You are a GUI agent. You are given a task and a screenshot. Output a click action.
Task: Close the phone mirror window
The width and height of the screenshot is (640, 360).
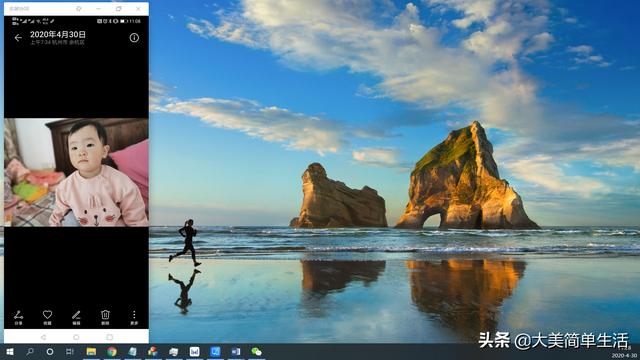(x=138, y=9)
